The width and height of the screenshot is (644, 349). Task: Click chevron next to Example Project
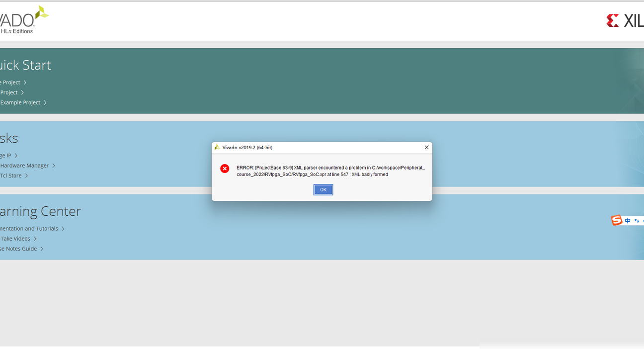pos(45,102)
